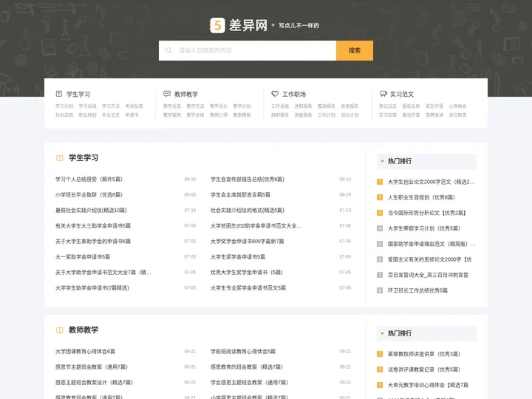Open the 职业规划 sub-category link
This screenshot has width=532, height=399.
click(x=87, y=115)
